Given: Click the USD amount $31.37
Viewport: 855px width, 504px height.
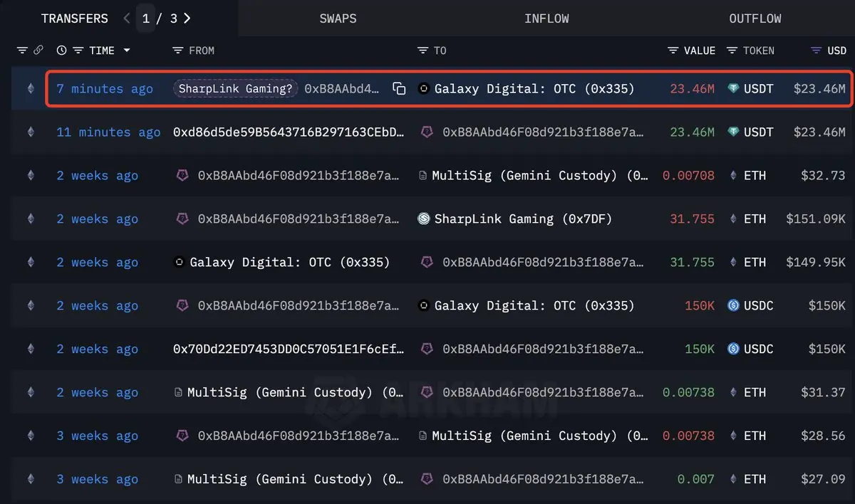Looking at the screenshot, I should [823, 393].
